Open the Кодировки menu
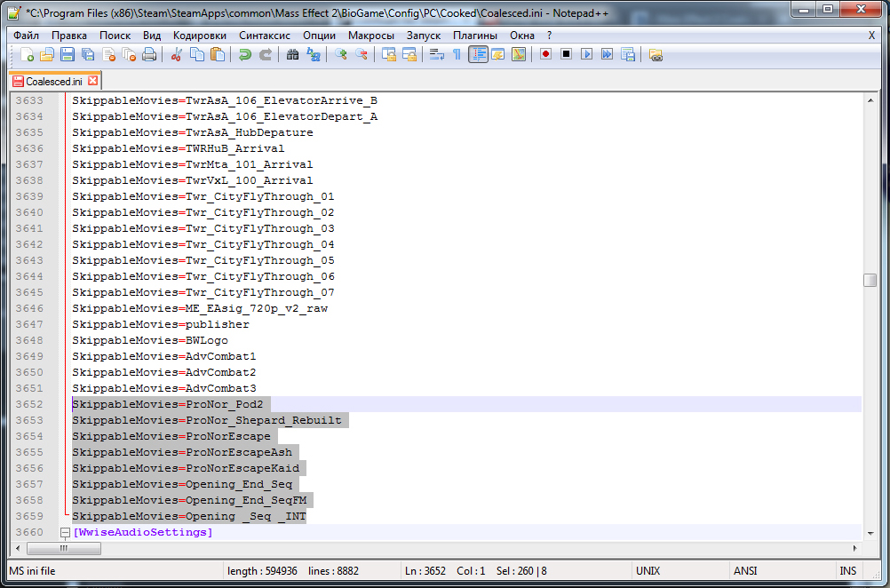 point(200,36)
